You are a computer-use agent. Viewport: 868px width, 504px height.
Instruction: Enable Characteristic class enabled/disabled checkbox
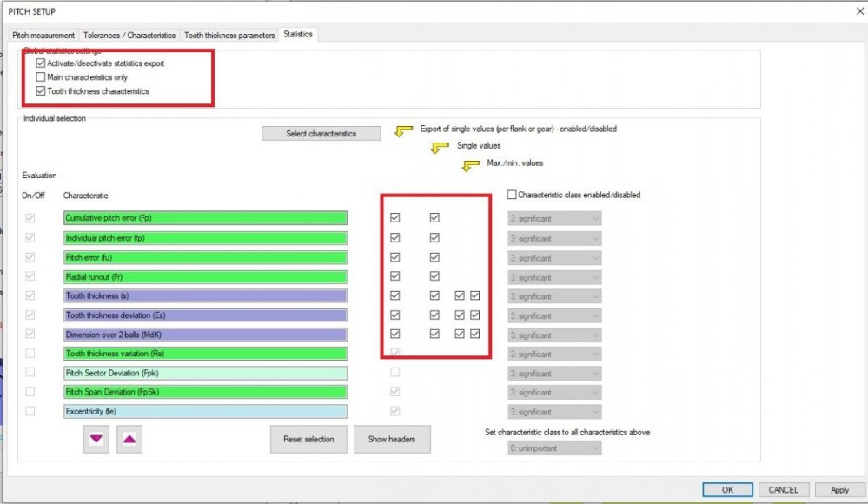(x=512, y=195)
